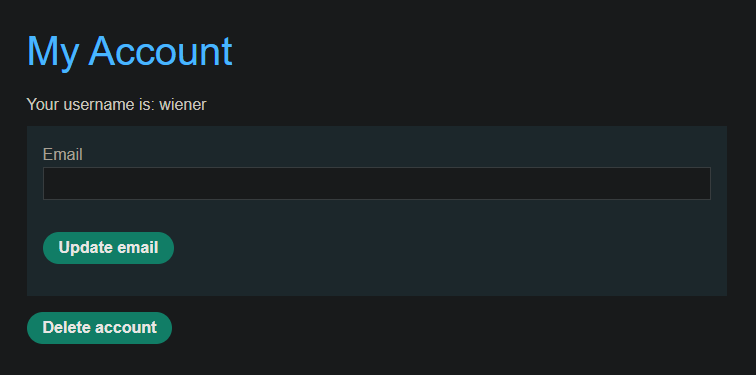756x375 pixels.
Task: Focus the Email input field
Action: pyautogui.click(x=377, y=183)
